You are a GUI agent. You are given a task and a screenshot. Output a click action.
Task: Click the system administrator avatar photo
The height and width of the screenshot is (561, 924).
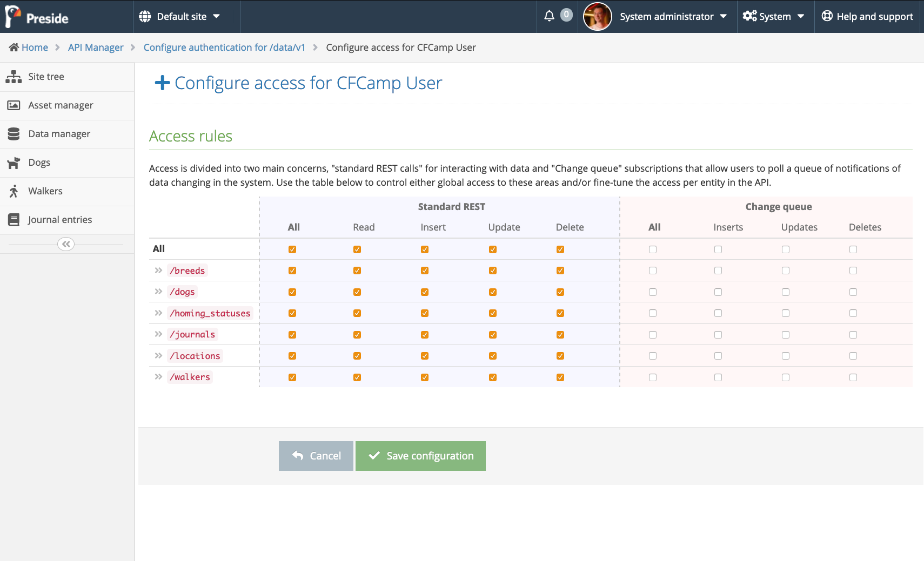(597, 17)
